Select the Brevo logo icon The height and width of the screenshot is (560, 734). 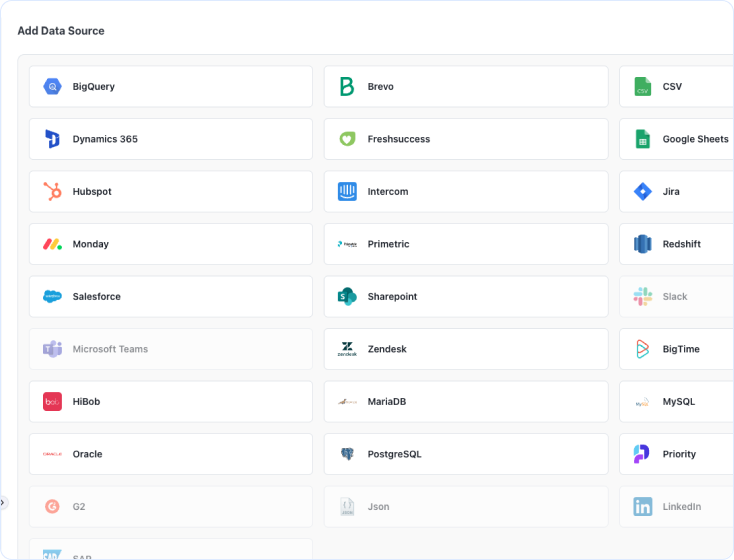point(347,87)
